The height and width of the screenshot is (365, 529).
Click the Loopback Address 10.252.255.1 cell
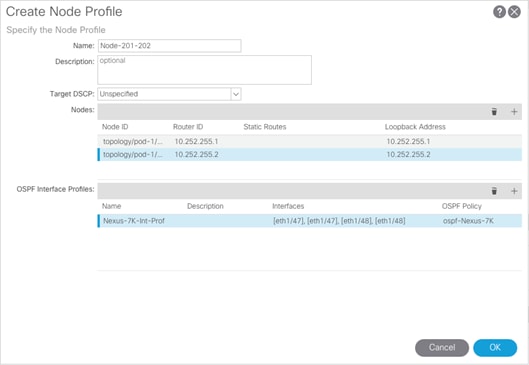click(x=408, y=141)
